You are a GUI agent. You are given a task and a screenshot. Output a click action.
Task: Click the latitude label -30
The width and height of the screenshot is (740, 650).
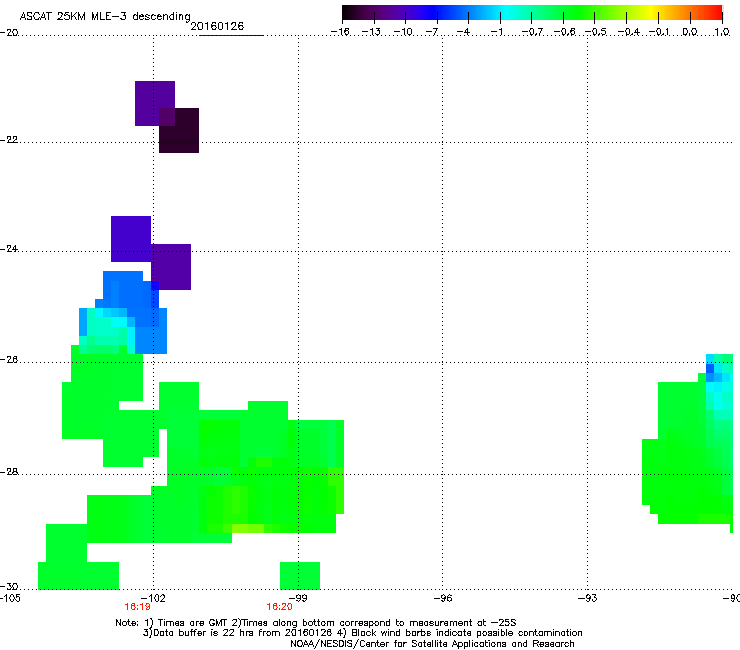pos(9,586)
